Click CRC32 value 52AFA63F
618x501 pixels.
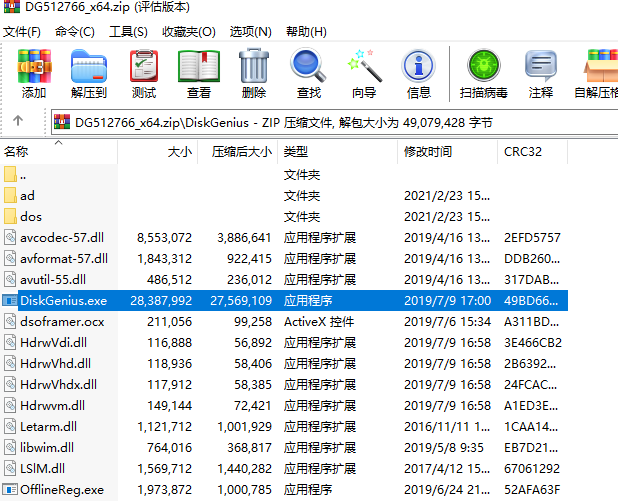[532, 489]
